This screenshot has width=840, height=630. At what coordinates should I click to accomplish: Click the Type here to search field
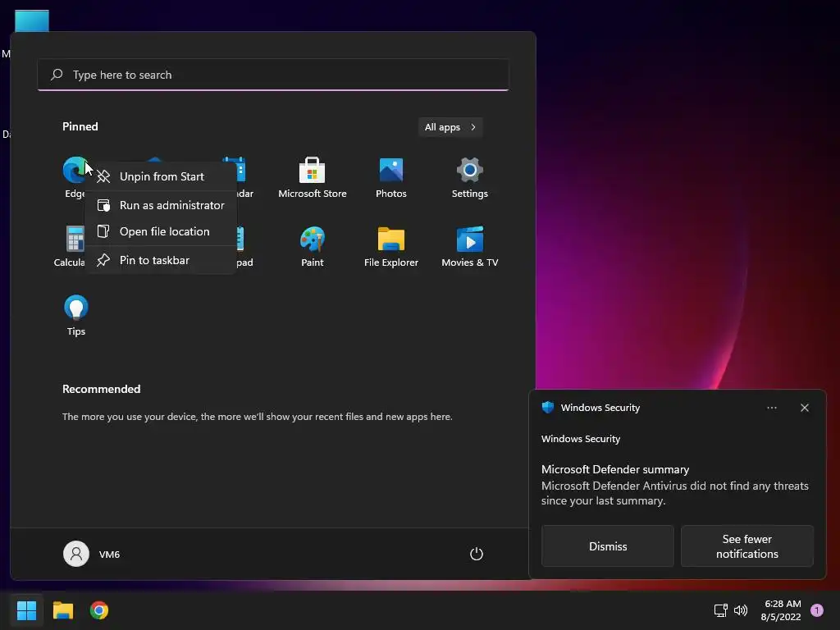(273, 75)
